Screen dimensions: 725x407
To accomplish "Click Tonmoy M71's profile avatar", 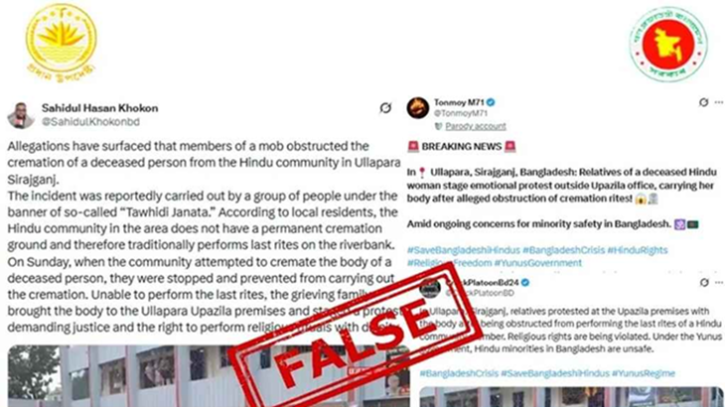I will [418, 108].
